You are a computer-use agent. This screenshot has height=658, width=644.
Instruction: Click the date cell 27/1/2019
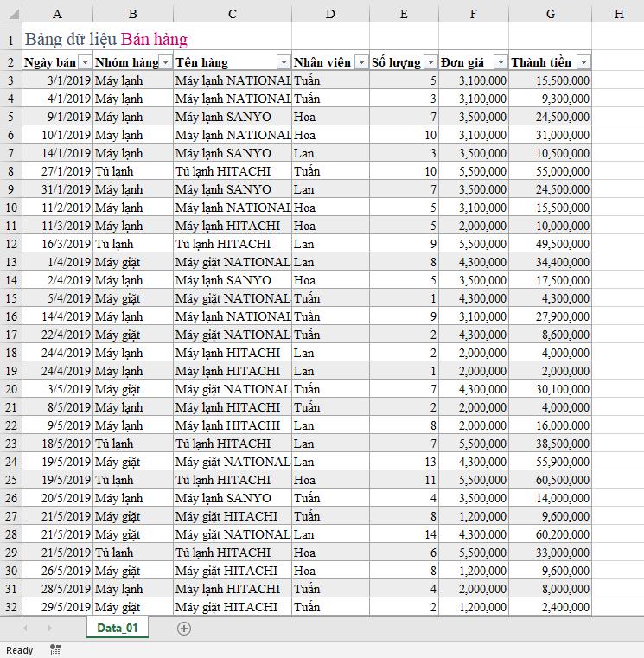pos(57,171)
